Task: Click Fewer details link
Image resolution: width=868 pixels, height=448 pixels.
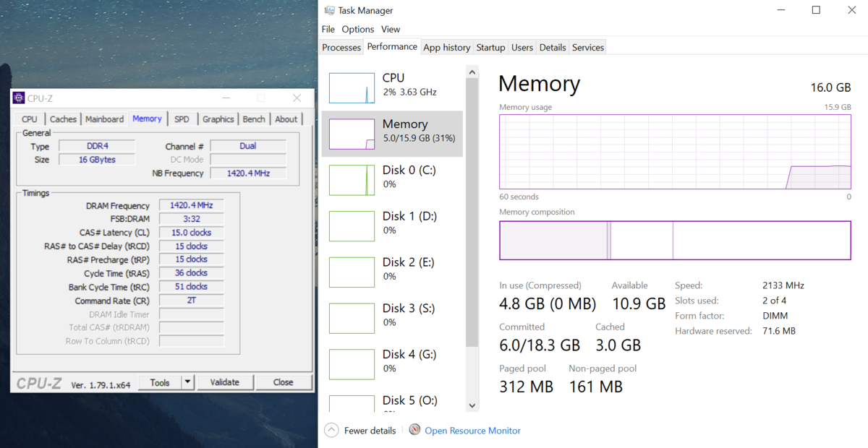Action: [370, 431]
